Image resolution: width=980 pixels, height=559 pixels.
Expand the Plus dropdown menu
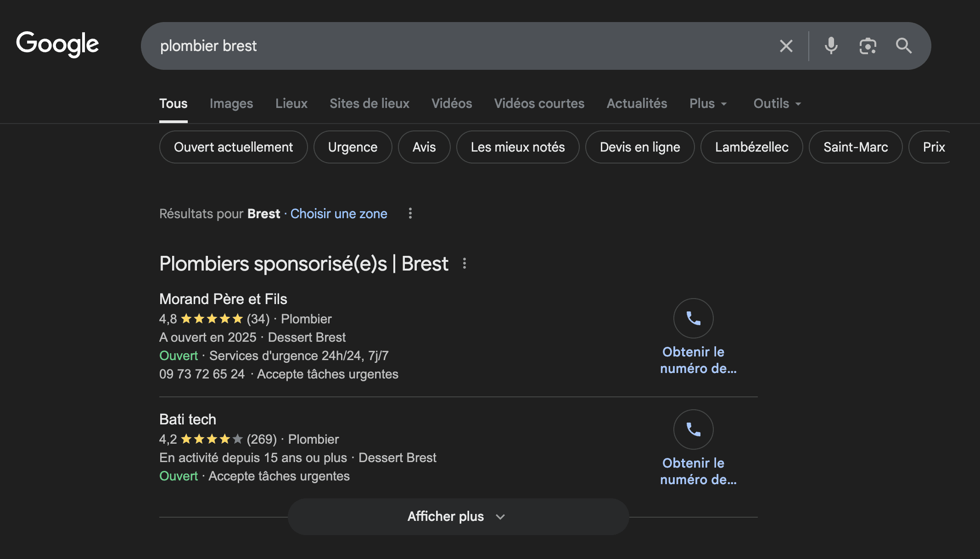coord(708,103)
